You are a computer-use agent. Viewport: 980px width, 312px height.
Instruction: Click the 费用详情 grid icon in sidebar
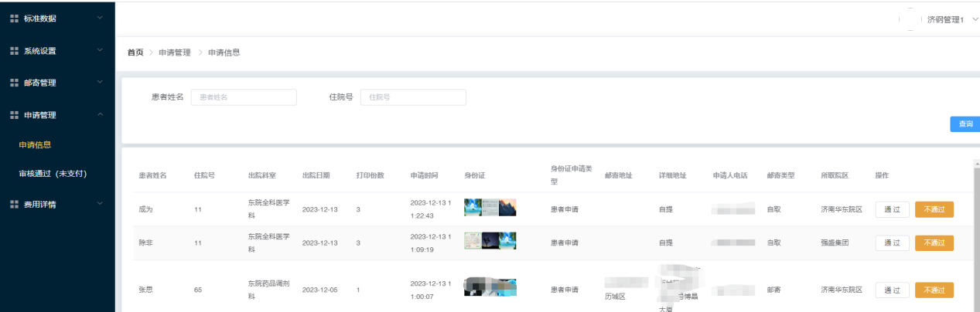click(14, 205)
